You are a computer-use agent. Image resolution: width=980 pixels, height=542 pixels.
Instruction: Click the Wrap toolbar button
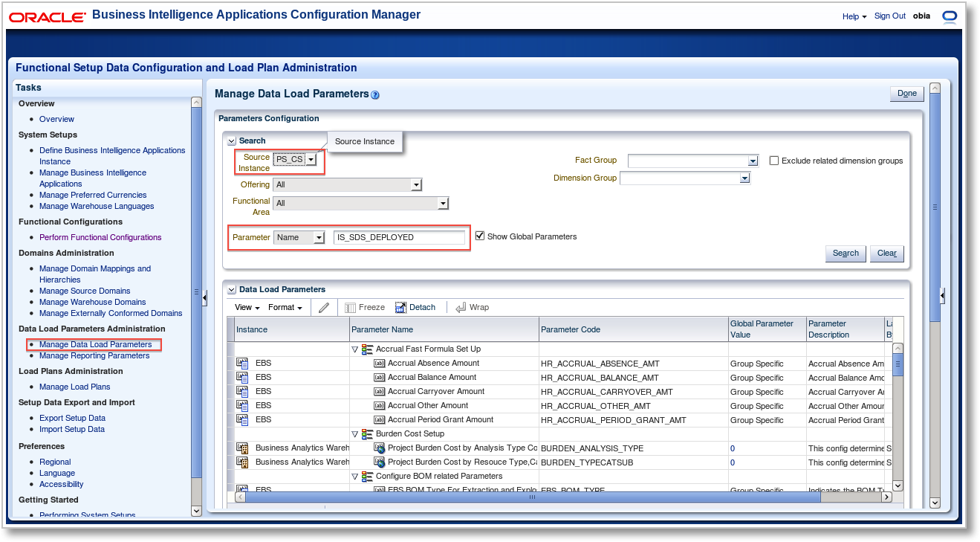(x=472, y=307)
